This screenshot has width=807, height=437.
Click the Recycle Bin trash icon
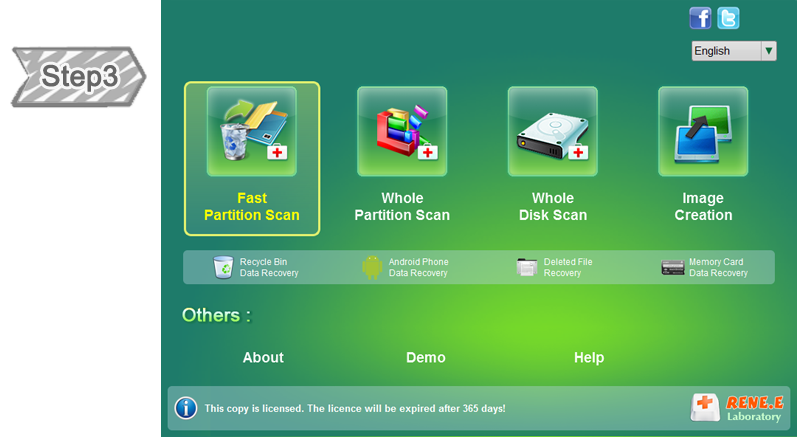(223, 267)
